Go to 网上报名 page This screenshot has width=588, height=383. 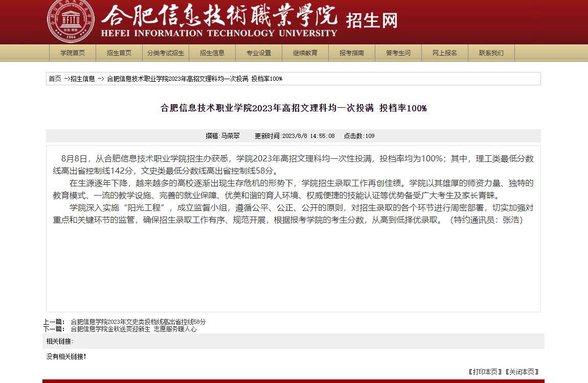pos(445,53)
